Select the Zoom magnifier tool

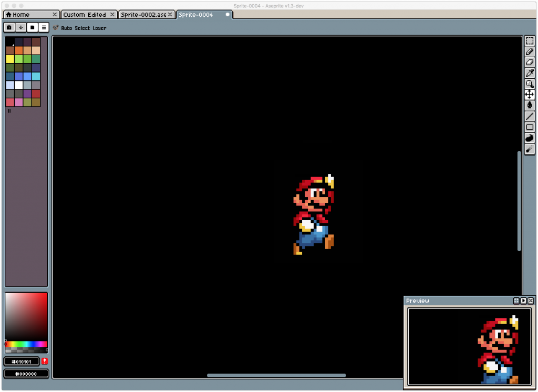[x=530, y=84]
